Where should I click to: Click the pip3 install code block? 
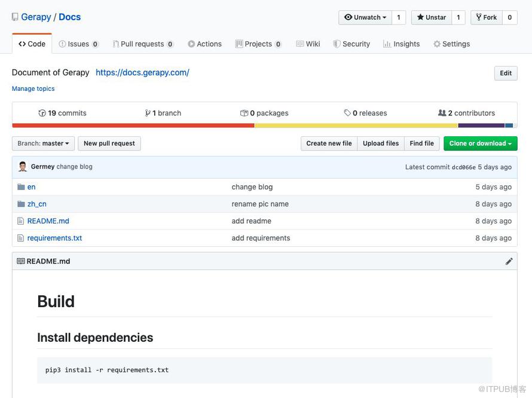[264, 370]
